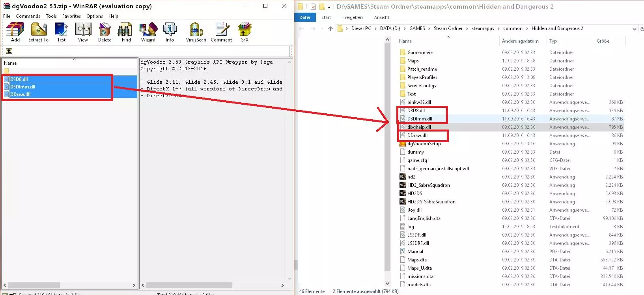Click the New Folder quick access icon
Image resolution: width=644 pixels, height=295 pixels.
coord(322,6)
